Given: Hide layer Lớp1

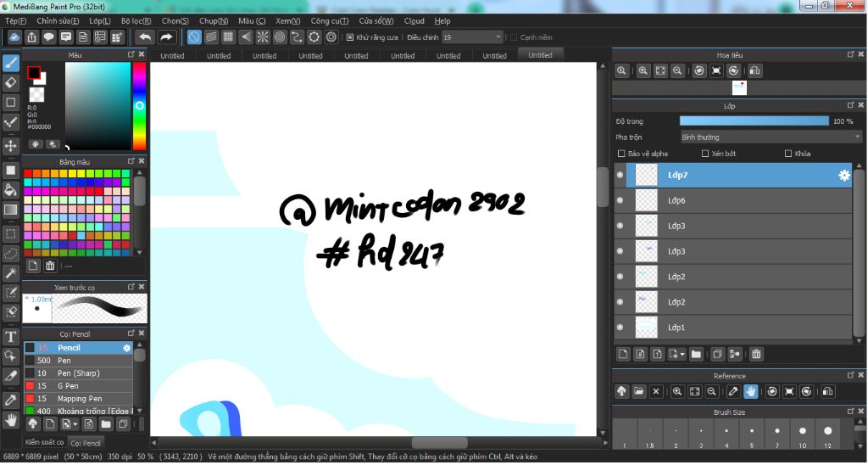Looking at the screenshot, I should (x=620, y=328).
